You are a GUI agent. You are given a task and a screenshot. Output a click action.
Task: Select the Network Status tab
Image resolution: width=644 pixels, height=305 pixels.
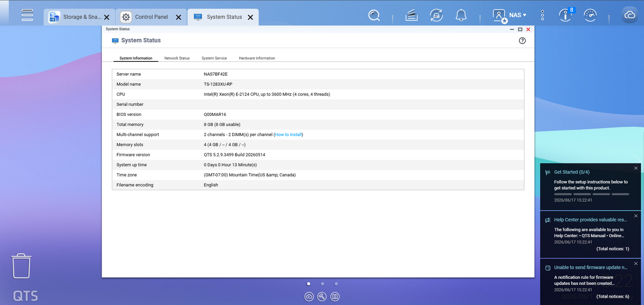click(x=177, y=58)
